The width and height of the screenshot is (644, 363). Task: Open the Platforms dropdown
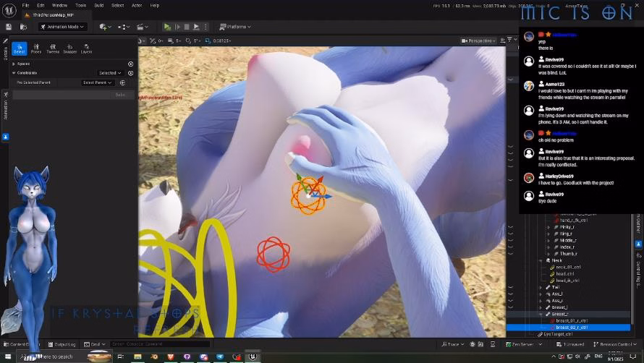(x=235, y=27)
